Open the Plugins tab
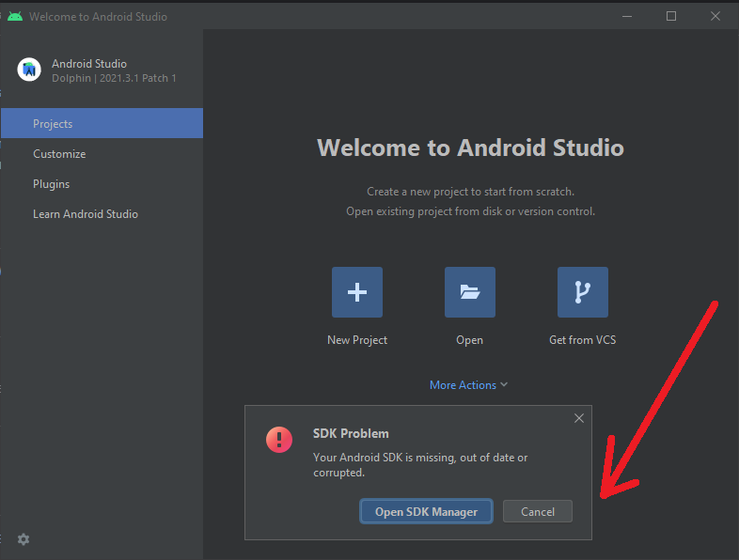The width and height of the screenshot is (739, 560). click(x=102, y=184)
